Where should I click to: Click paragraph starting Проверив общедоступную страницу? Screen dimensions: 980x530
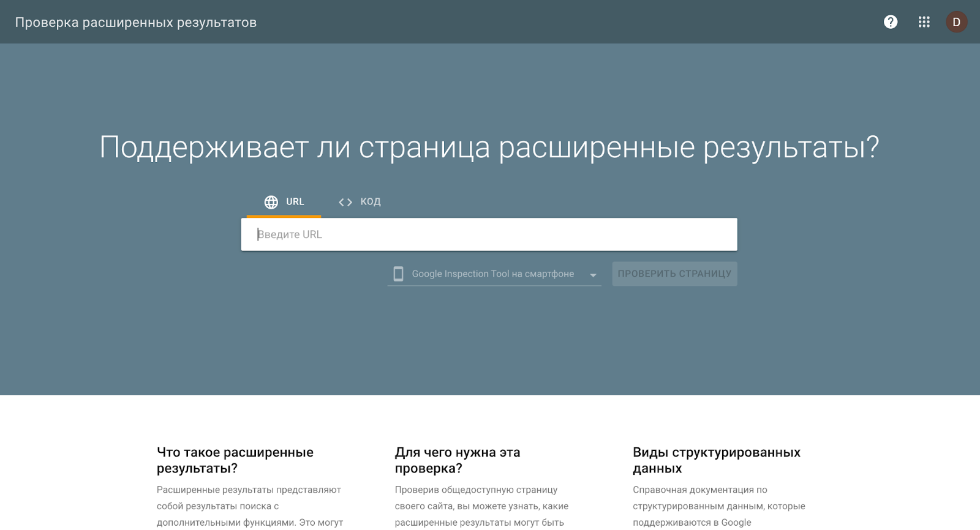tap(481, 506)
